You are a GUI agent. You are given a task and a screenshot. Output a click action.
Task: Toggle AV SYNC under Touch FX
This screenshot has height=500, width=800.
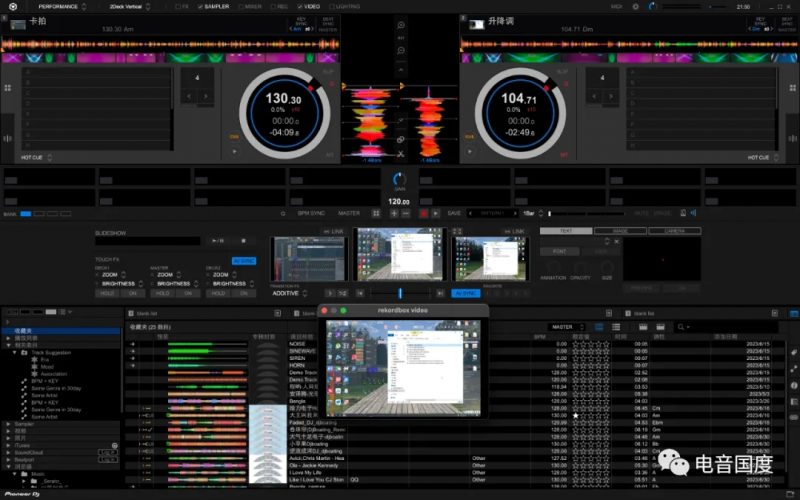(244, 261)
